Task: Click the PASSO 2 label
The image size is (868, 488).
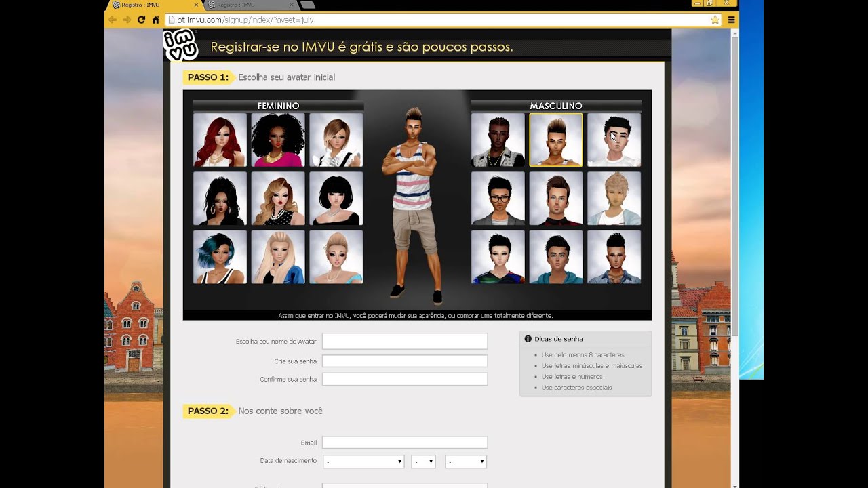Action: [208, 411]
